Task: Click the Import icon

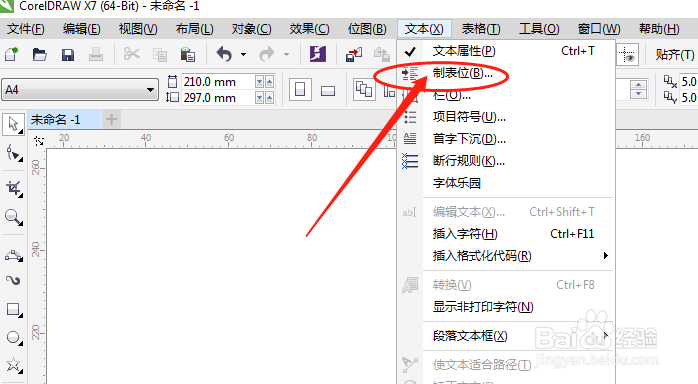Action: click(354, 55)
